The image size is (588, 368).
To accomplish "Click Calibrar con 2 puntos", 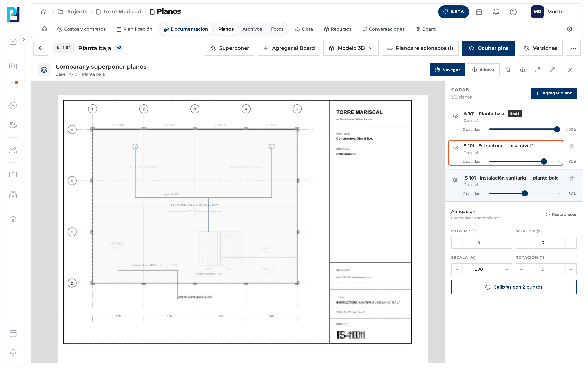I will (513, 287).
